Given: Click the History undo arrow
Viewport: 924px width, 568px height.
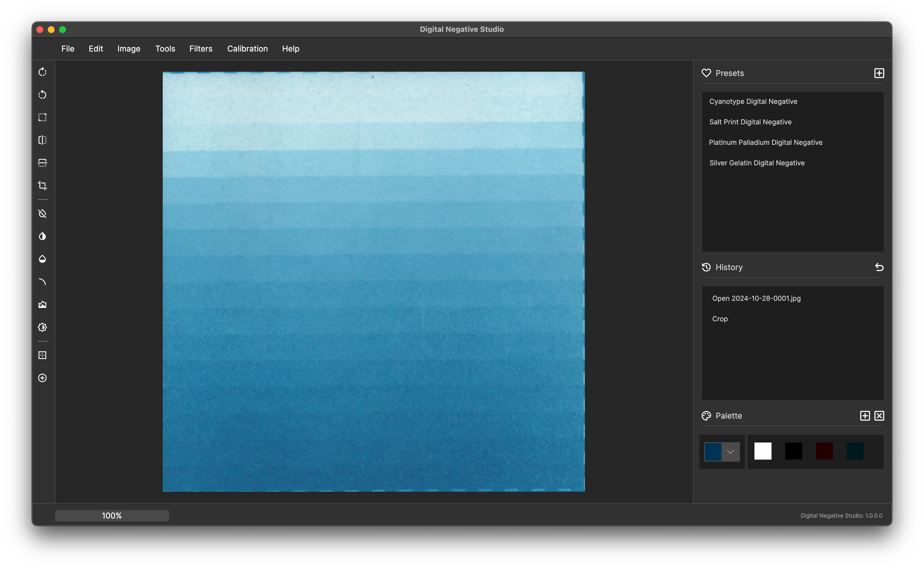Looking at the screenshot, I should click(x=879, y=267).
